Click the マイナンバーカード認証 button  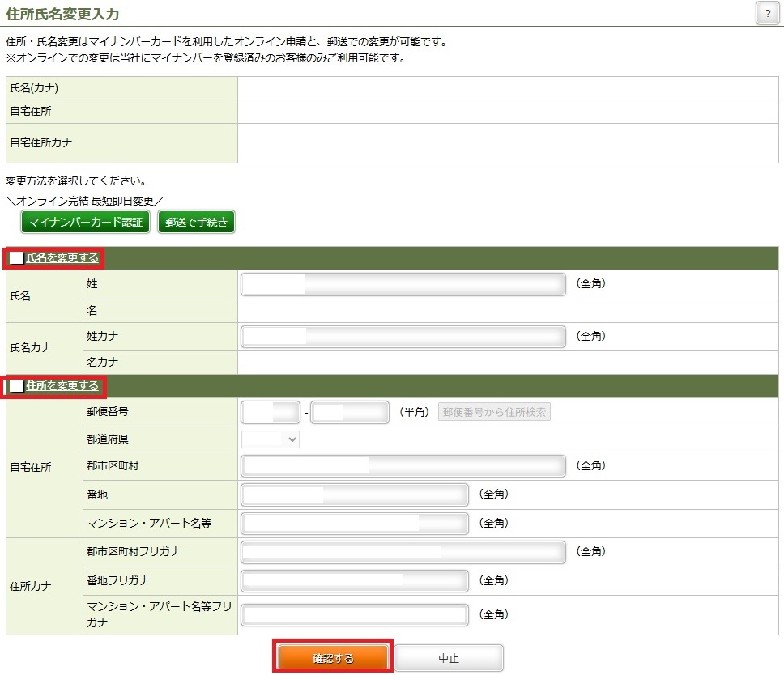point(85,222)
